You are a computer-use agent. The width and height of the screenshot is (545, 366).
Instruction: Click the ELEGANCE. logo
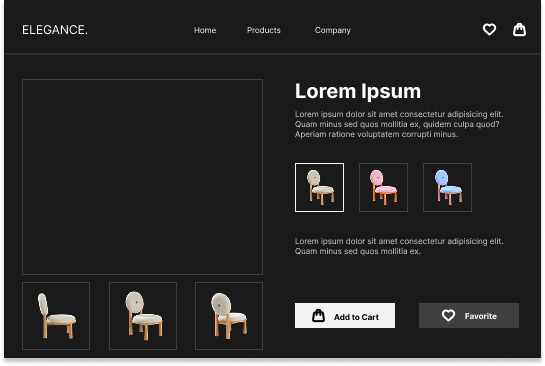tap(55, 30)
